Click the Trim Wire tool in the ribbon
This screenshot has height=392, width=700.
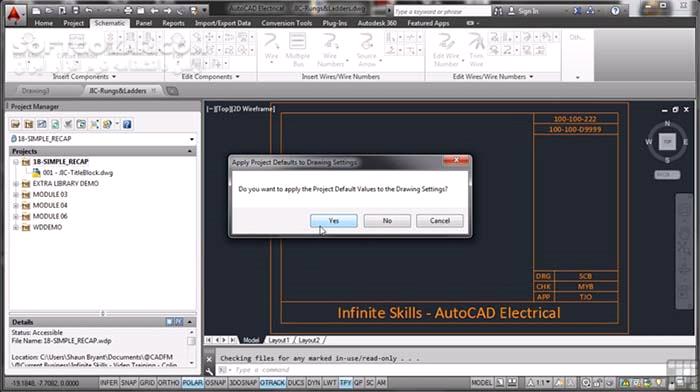pyautogui.click(x=476, y=50)
